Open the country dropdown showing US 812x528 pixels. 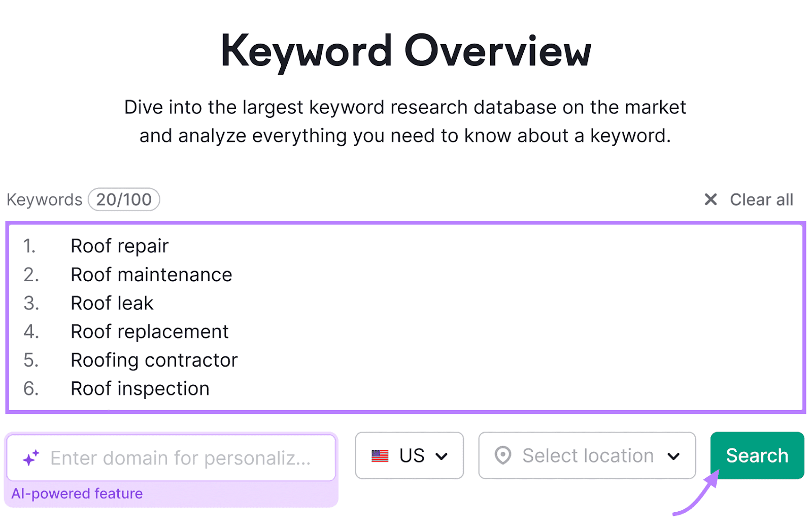[409, 455]
